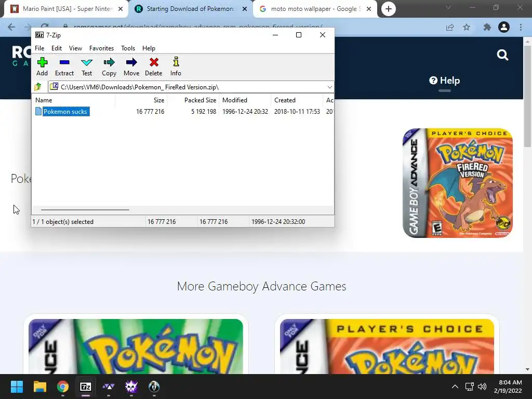Open a new Chrome tab

[x=389, y=9]
